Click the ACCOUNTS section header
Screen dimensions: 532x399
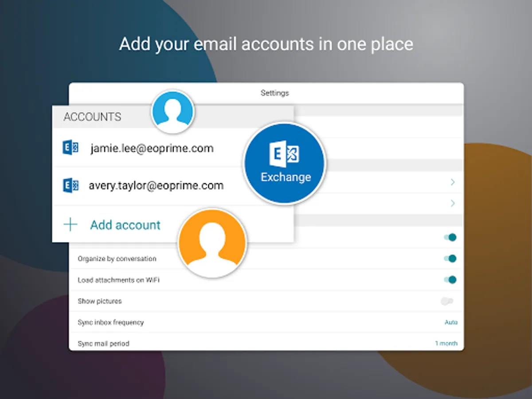[92, 117]
